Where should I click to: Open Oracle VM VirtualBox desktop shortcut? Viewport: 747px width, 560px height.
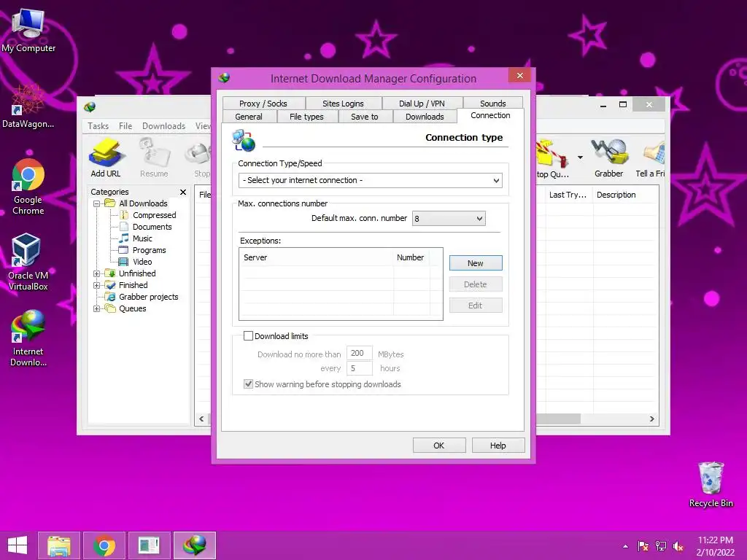point(28,262)
